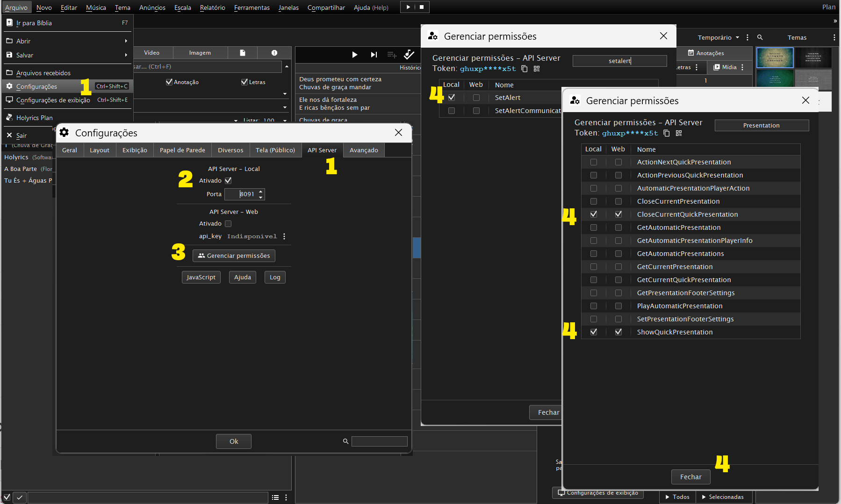This screenshot has height=504, width=841.
Task: Click Ok in the Configurações dialog
Action: 234,441
